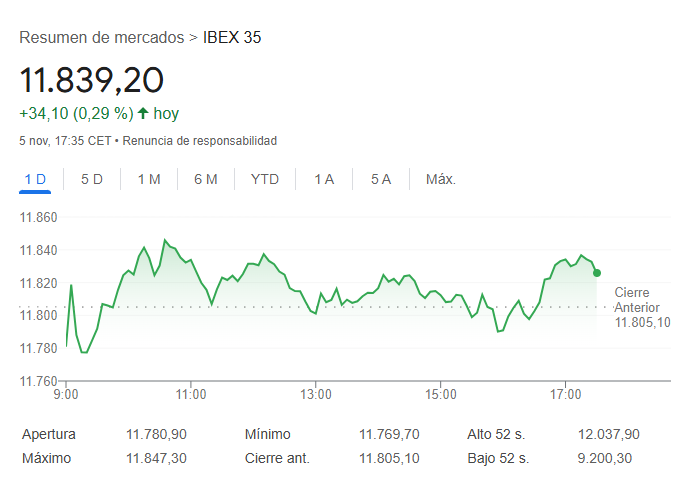The height and width of the screenshot is (477, 698).
Task: Click the +34,10 (0,29 %) change text
Action: (x=76, y=114)
